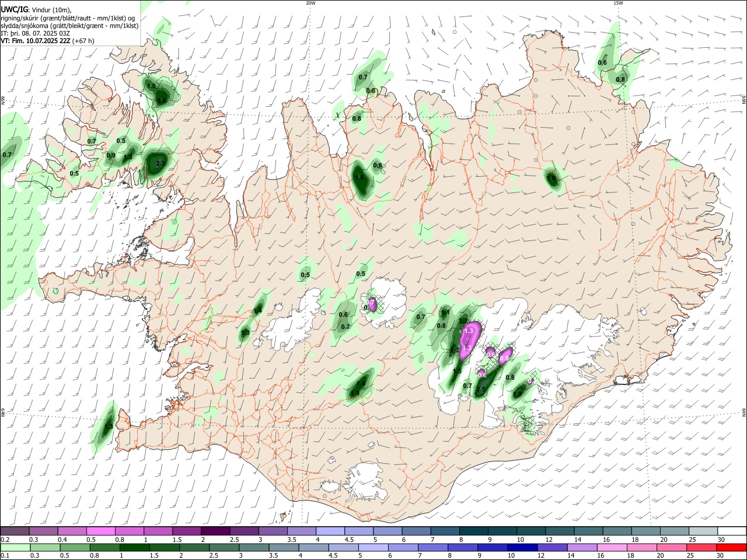This screenshot has width=747, height=560.
Task: Select the 0.8–1 green rain scale swatch
Action: click(104, 548)
